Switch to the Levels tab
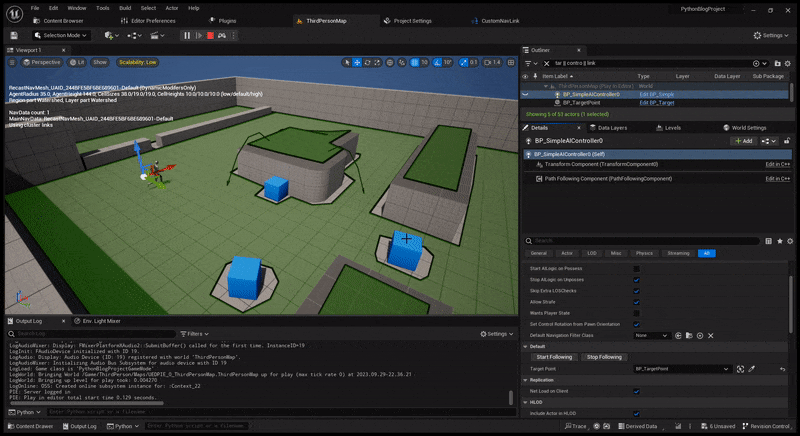 668,127
